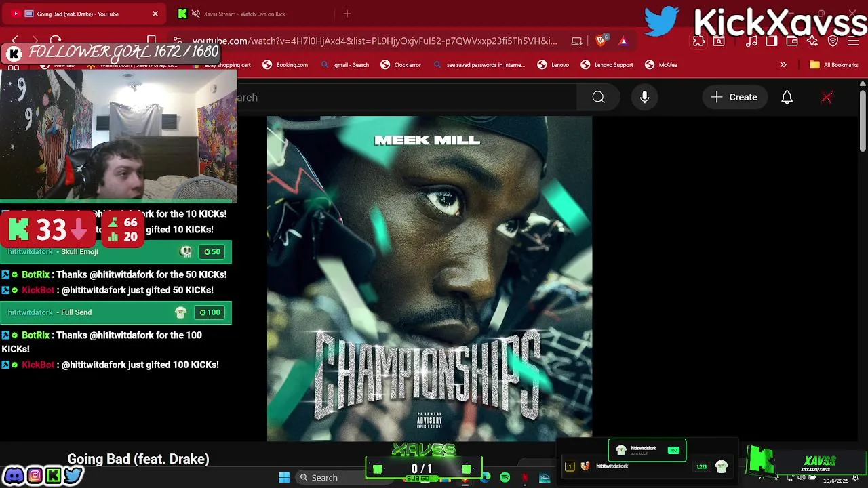Open the Brave VPN shield icon
The height and width of the screenshot is (488, 868).
pos(833,41)
